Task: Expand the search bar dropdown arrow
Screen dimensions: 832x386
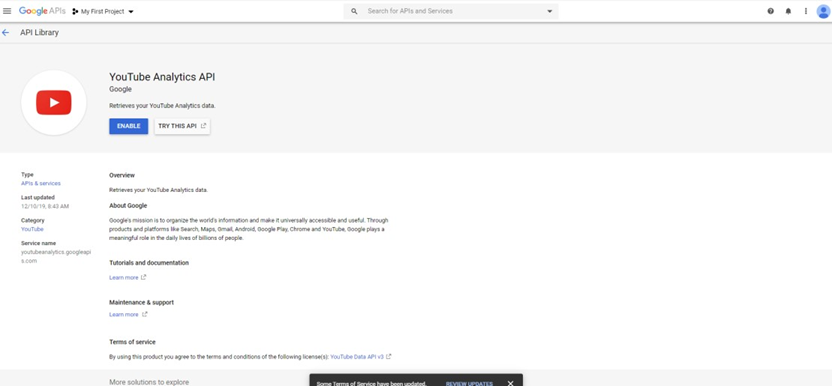Action: click(550, 11)
